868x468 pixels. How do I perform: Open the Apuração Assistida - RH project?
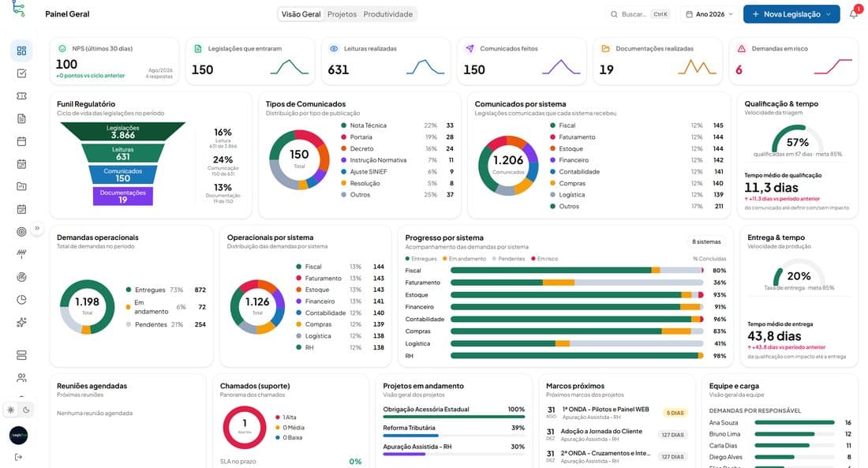point(454,449)
